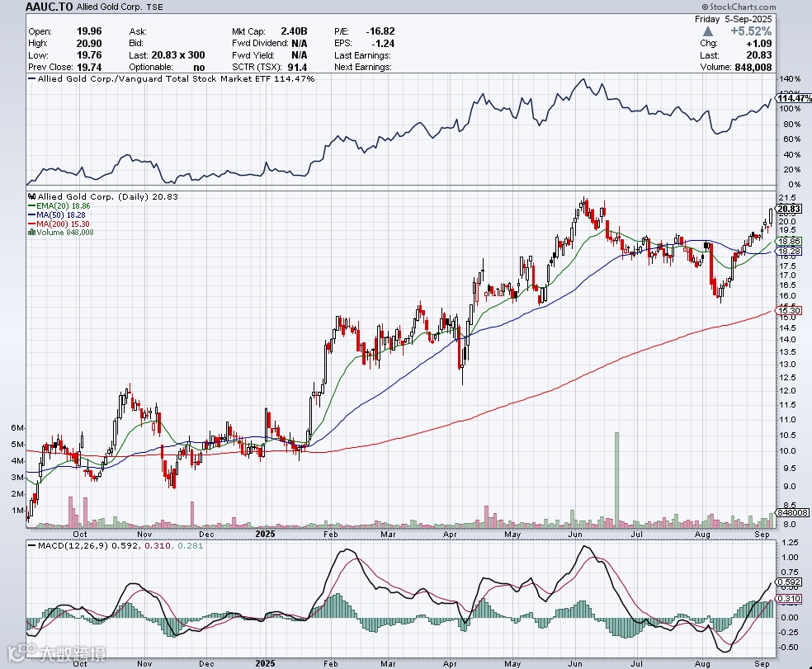Viewport: 812px width, 669px height.
Task: Click the Mkt Cap value 2.40B
Action: (x=294, y=31)
